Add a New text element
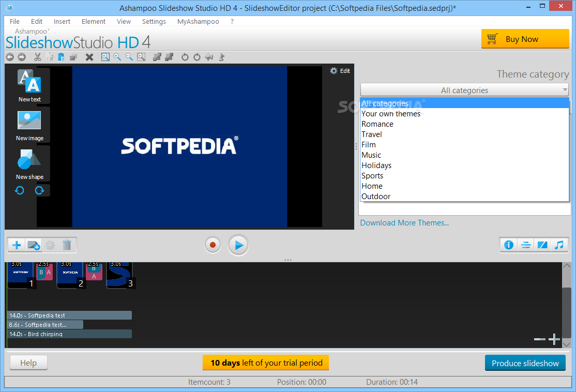Viewport: 576px width, 392px height. (30, 86)
